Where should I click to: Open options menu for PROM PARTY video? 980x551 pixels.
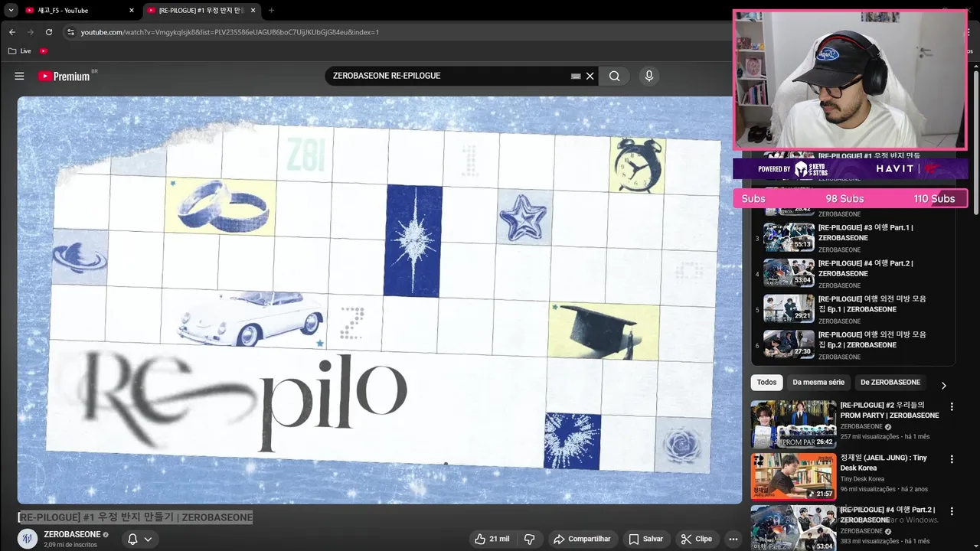pos(952,407)
